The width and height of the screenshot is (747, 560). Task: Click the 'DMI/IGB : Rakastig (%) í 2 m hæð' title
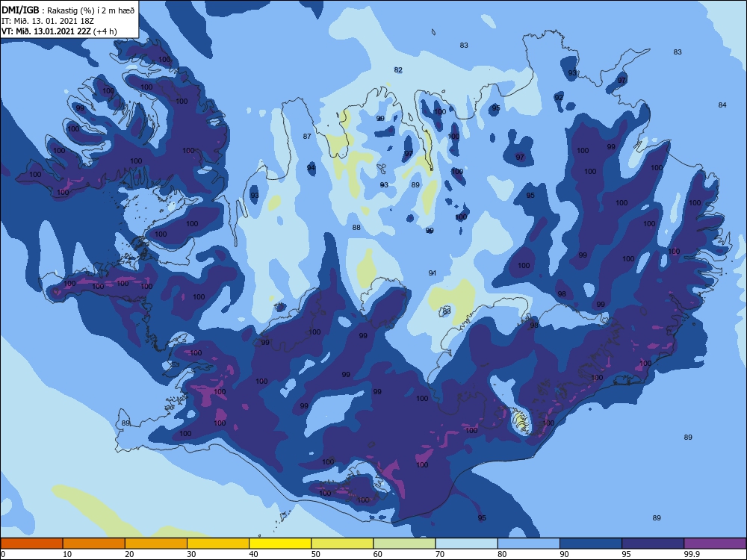point(68,10)
